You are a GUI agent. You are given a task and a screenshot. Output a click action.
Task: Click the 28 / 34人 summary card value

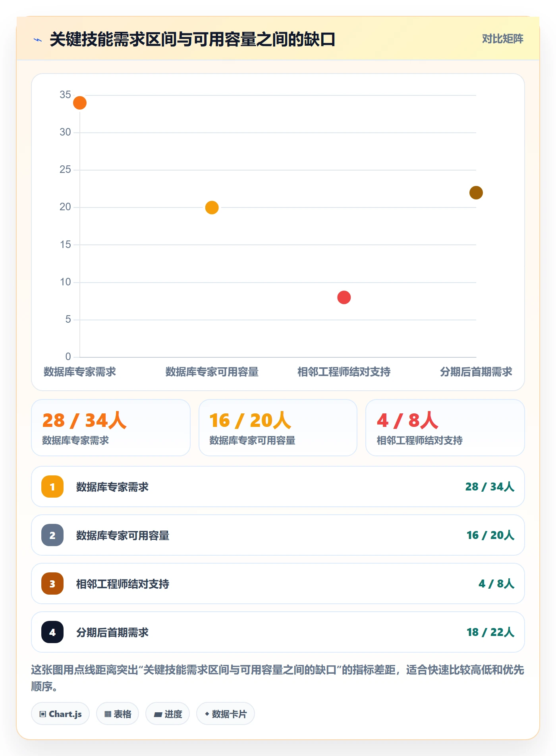pyautogui.click(x=84, y=421)
